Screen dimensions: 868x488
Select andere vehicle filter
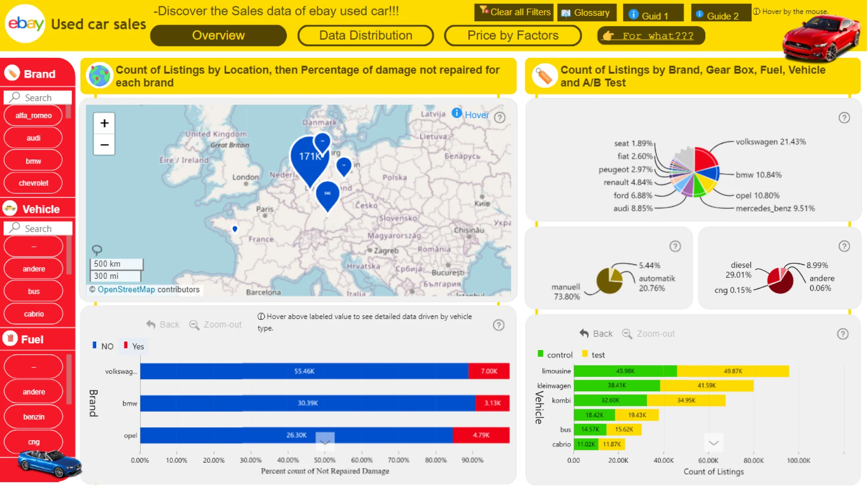[33, 269]
